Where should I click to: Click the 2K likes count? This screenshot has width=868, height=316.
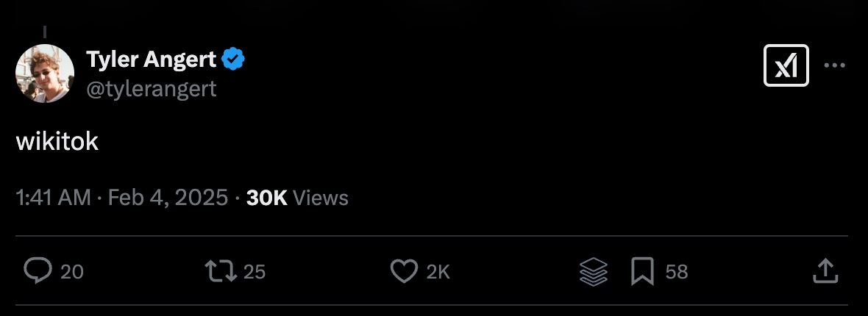tap(438, 272)
